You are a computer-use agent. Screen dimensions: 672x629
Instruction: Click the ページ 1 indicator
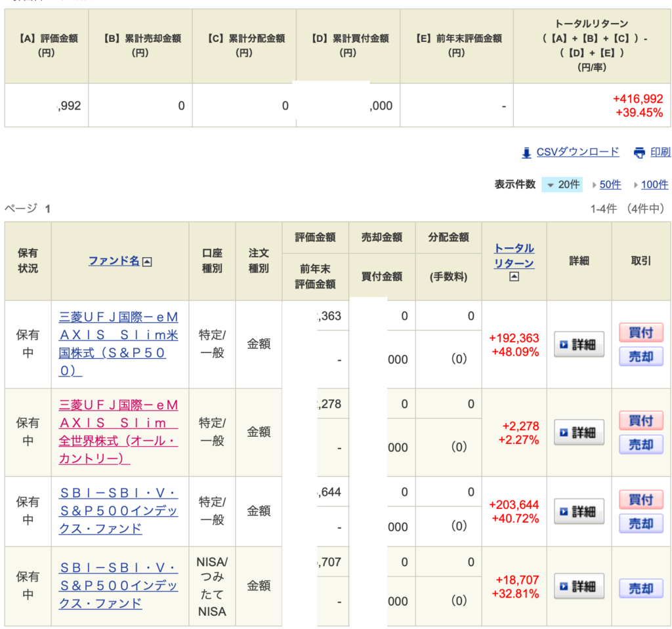[28, 209]
